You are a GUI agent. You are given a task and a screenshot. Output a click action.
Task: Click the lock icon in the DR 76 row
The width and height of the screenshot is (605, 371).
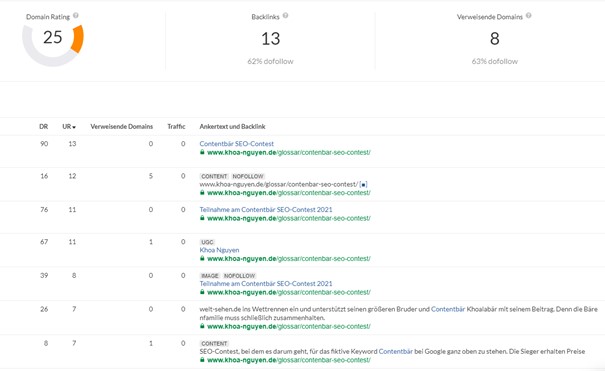202,218
